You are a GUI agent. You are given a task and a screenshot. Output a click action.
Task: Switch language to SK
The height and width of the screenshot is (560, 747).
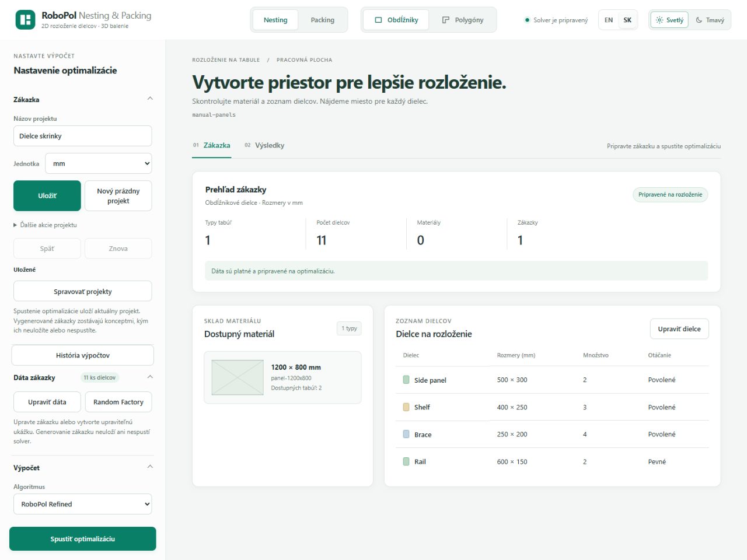(627, 20)
